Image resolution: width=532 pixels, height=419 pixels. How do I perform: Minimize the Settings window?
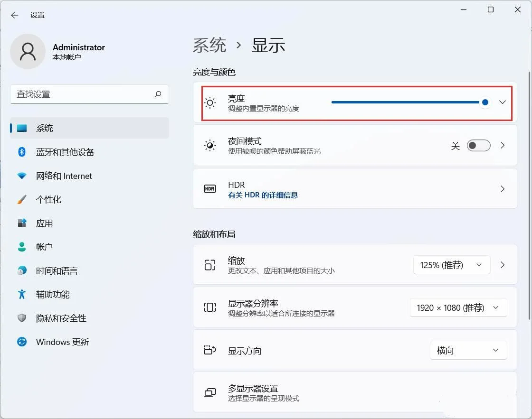pos(464,10)
